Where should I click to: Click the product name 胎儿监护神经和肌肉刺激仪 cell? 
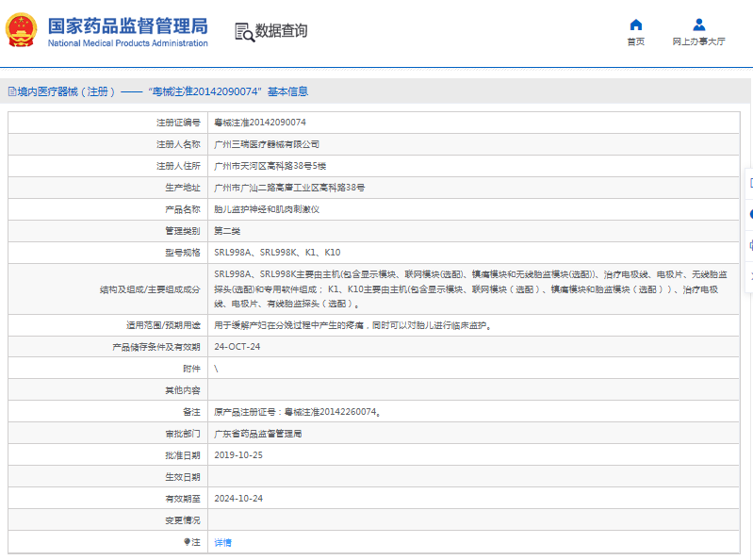(267, 209)
